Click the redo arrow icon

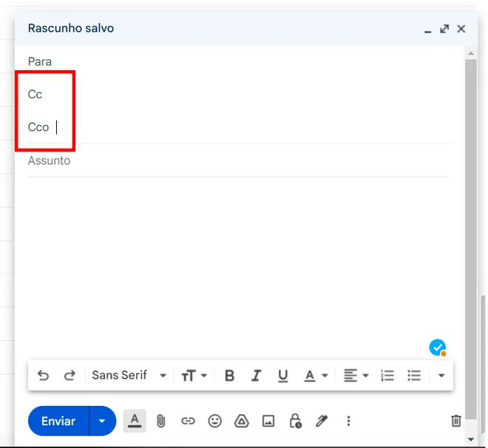pos(70,376)
